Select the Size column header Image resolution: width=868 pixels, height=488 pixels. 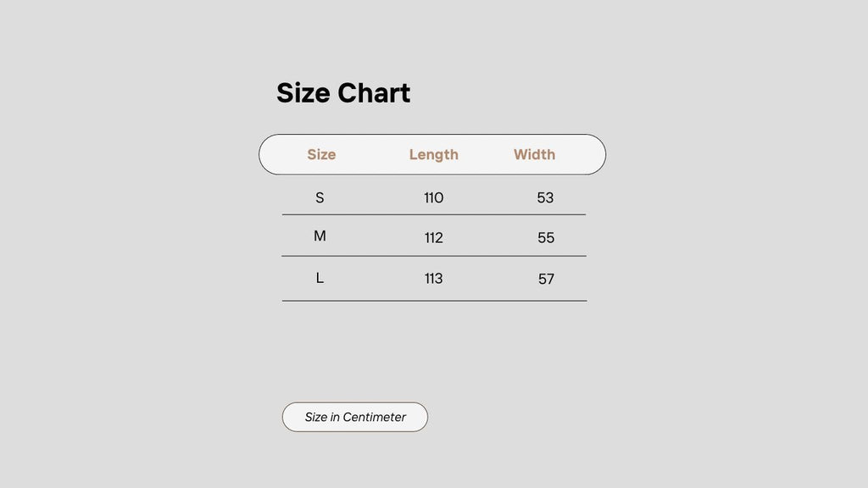point(321,154)
